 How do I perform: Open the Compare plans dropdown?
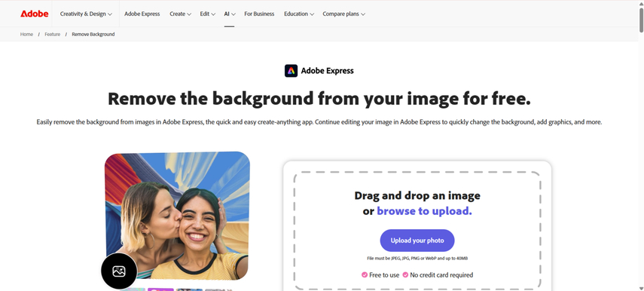point(343,14)
